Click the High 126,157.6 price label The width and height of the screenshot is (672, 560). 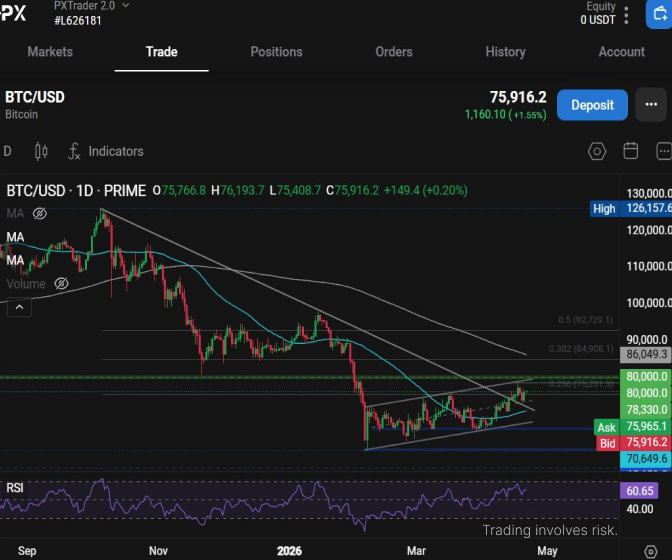click(x=631, y=209)
